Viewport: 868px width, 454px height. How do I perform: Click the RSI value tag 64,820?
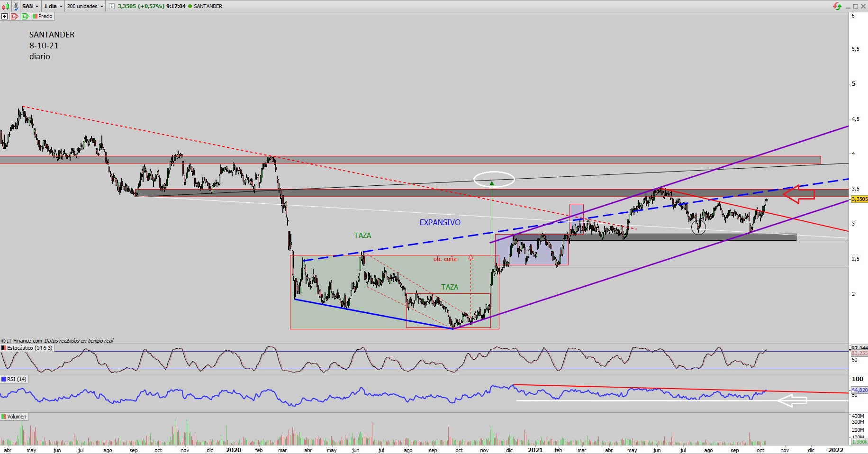click(859, 390)
